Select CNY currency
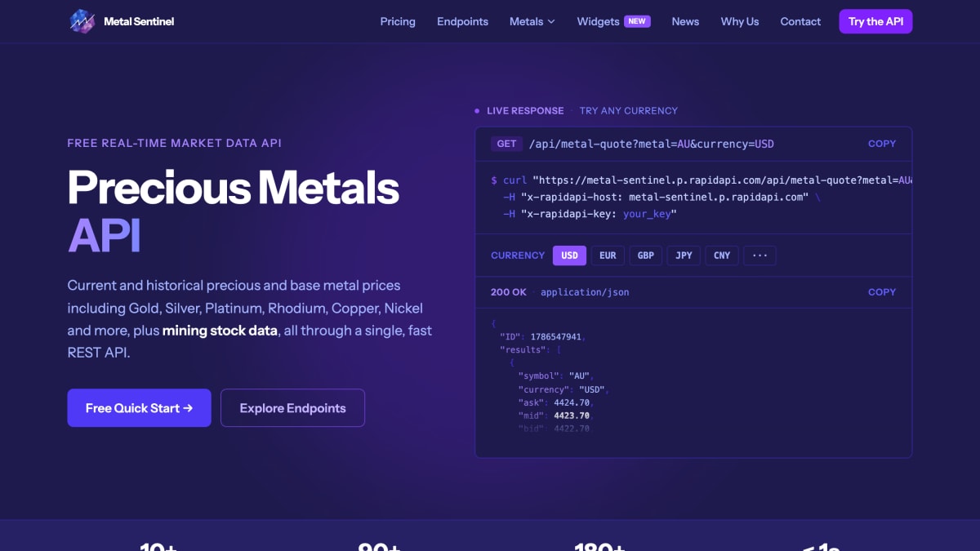Viewport: 980px width, 551px height. (722, 256)
